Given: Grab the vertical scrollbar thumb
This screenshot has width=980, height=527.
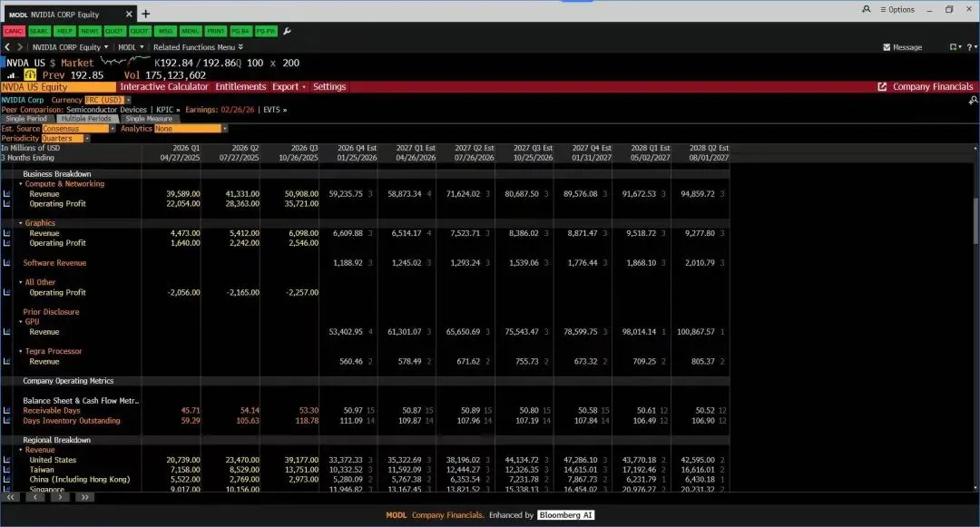Looking at the screenshot, I should click(976, 221).
